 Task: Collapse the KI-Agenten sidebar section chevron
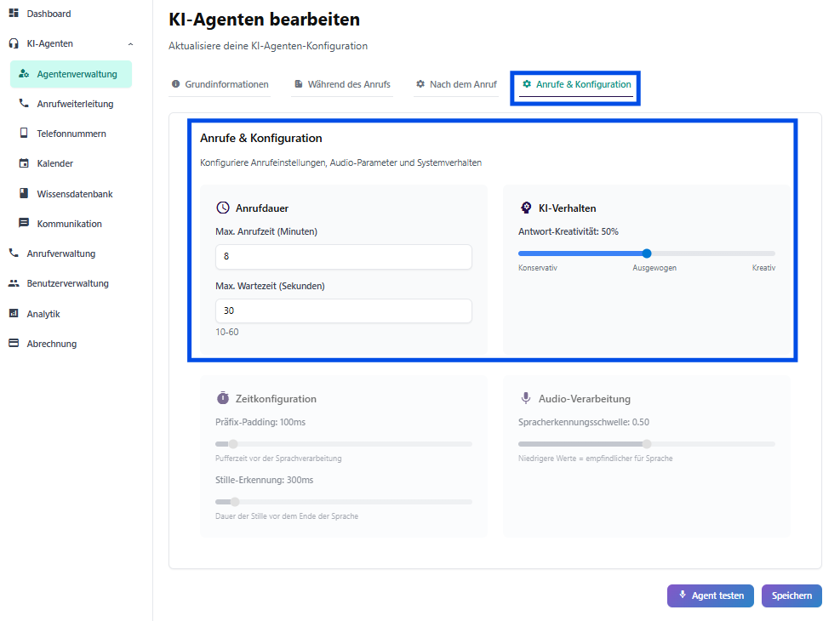click(x=130, y=43)
